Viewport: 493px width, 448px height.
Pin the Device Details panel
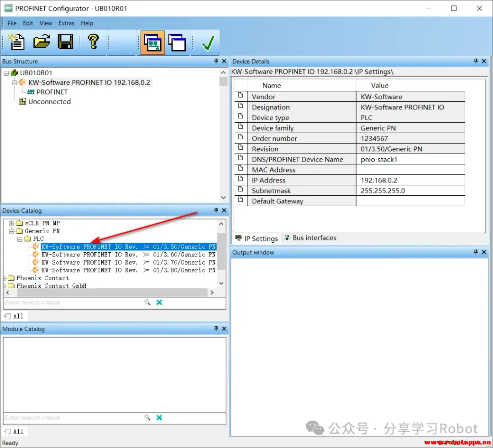click(x=476, y=61)
